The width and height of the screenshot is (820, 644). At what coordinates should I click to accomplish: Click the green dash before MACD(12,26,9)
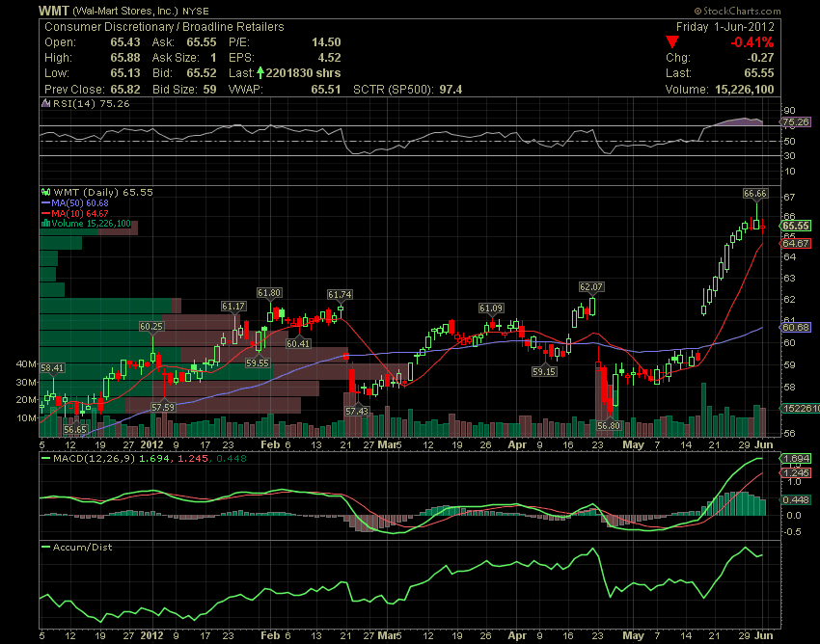(46, 459)
